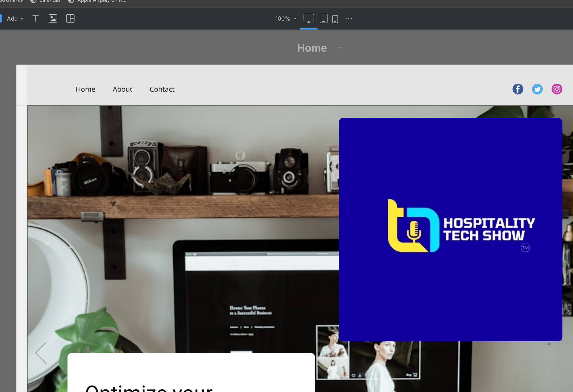Select the white text box with Optimize heading
573x392 pixels.
coord(191,373)
